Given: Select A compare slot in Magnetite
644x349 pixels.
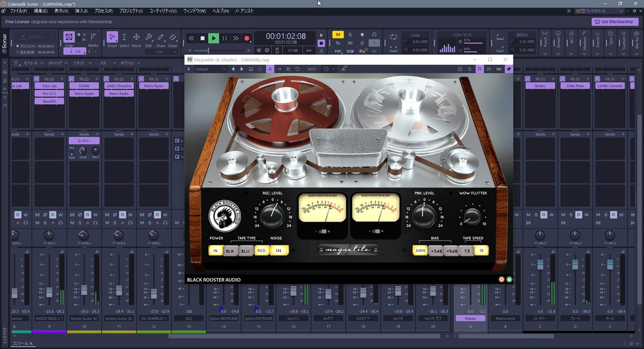Looking at the screenshot, I should point(270,69).
